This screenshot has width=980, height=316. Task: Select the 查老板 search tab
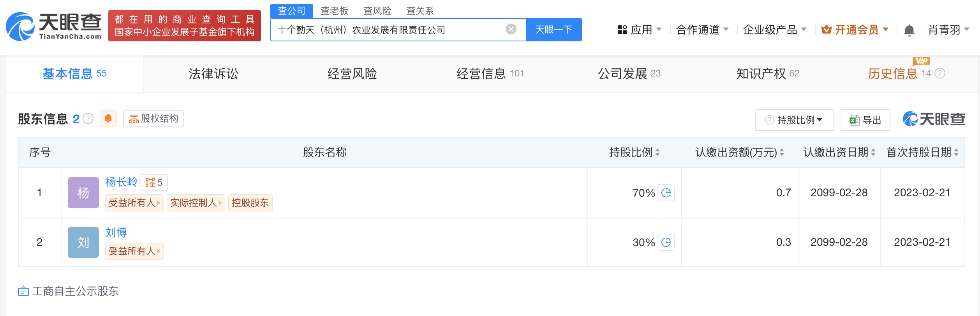click(x=334, y=11)
